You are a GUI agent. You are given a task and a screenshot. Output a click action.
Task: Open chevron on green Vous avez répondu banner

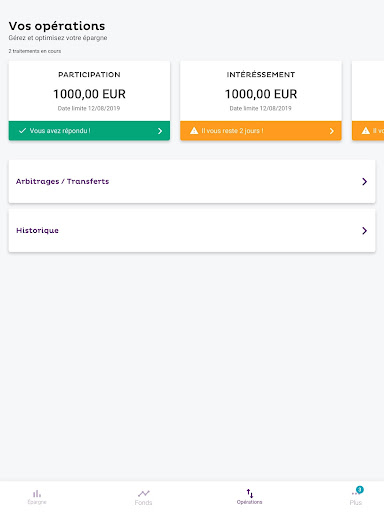click(x=160, y=131)
